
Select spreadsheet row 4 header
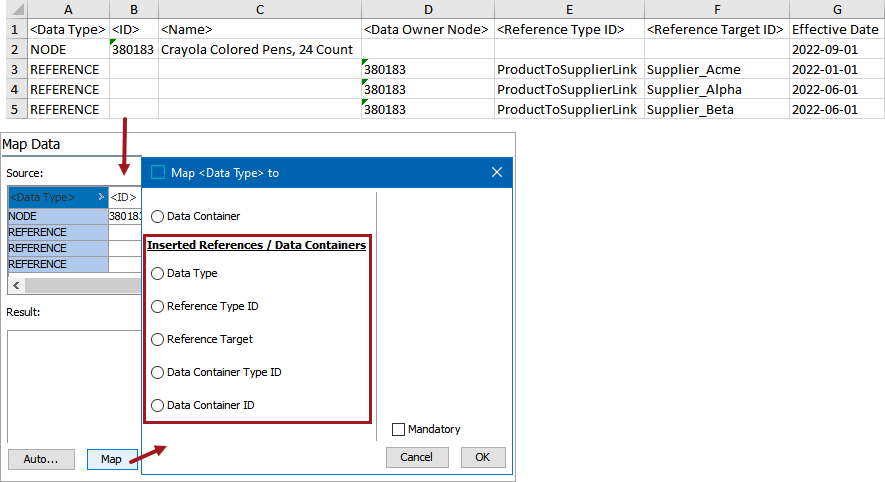17,89
